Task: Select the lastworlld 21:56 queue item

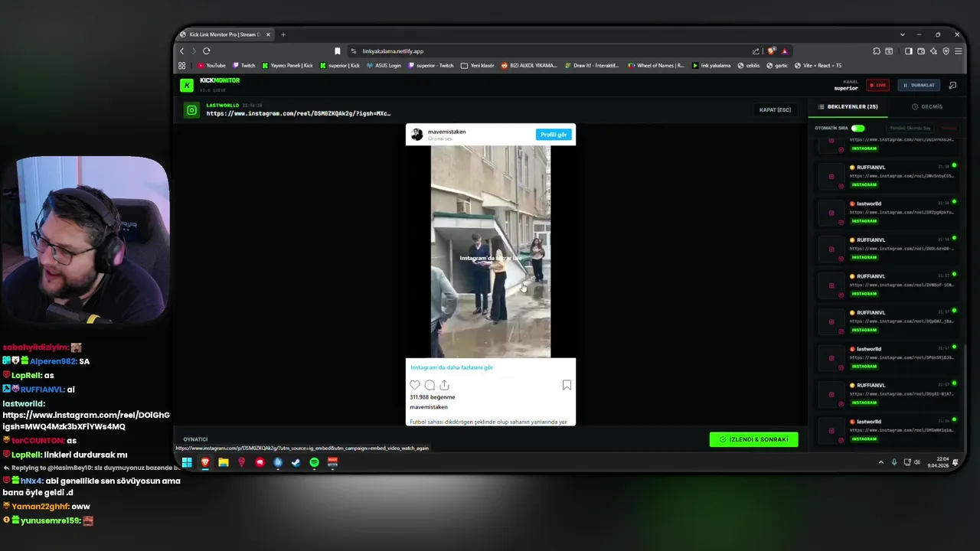Action: tap(888, 430)
